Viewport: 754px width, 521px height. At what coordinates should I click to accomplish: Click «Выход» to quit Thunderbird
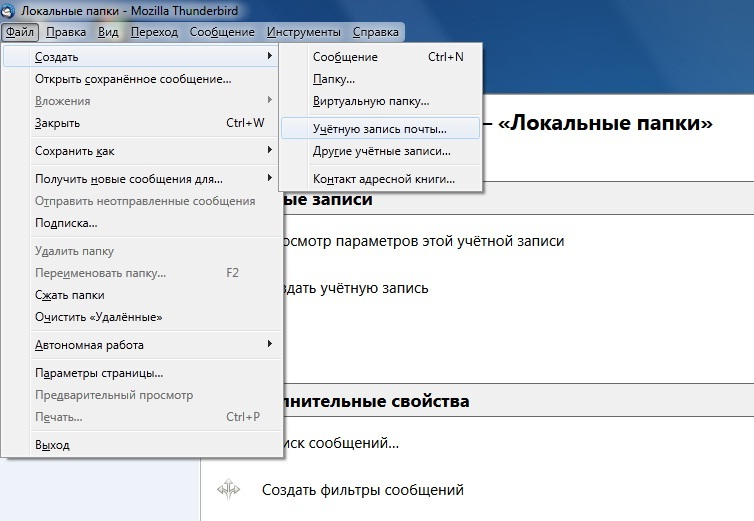52,445
